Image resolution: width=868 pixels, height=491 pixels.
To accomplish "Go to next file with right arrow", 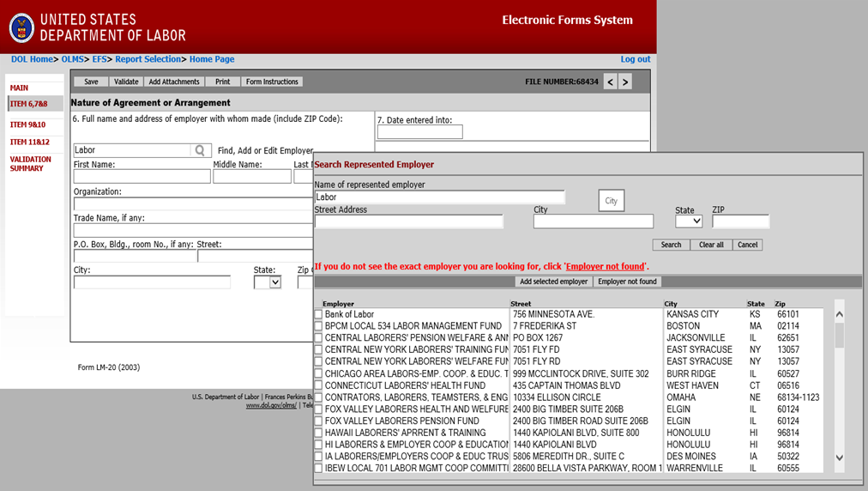I will (x=625, y=82).
